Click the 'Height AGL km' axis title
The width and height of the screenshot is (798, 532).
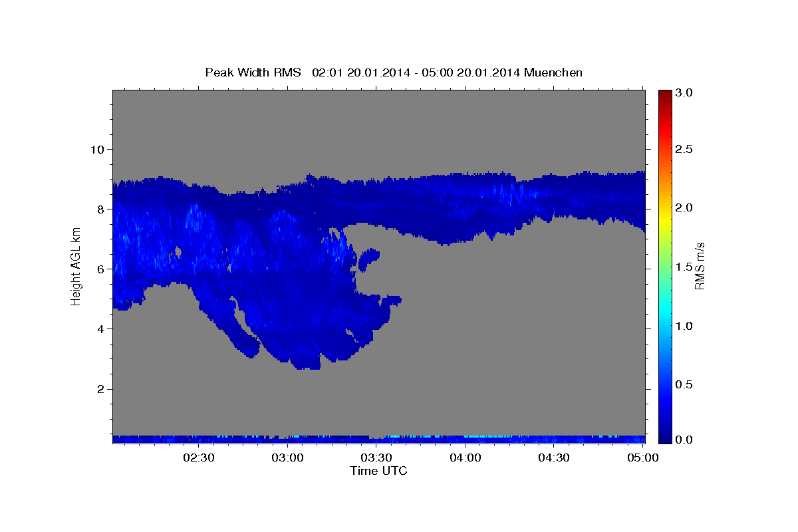pos(76,266)
